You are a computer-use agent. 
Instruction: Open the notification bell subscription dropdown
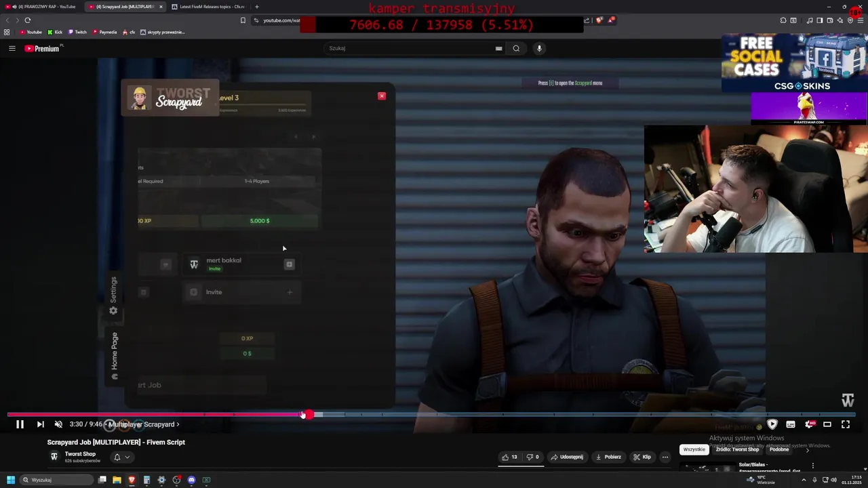pyautogui.click(x=121, y=457)
